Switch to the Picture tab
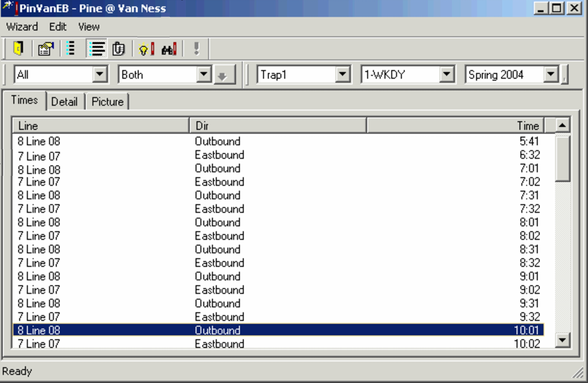Screen dimensions: 588x383 tap(107, 101)
